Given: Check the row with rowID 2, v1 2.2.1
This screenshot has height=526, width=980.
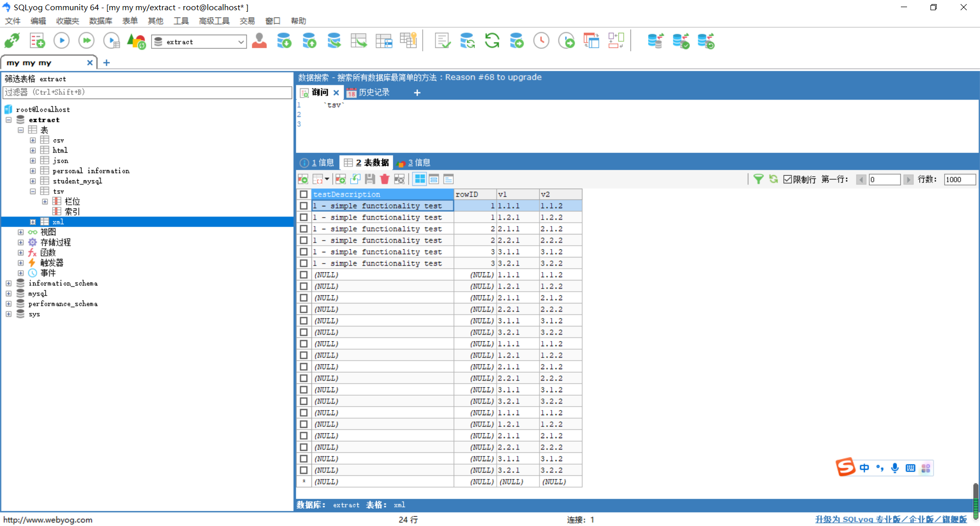Looking at the screenshot, I should pos(304,241).
